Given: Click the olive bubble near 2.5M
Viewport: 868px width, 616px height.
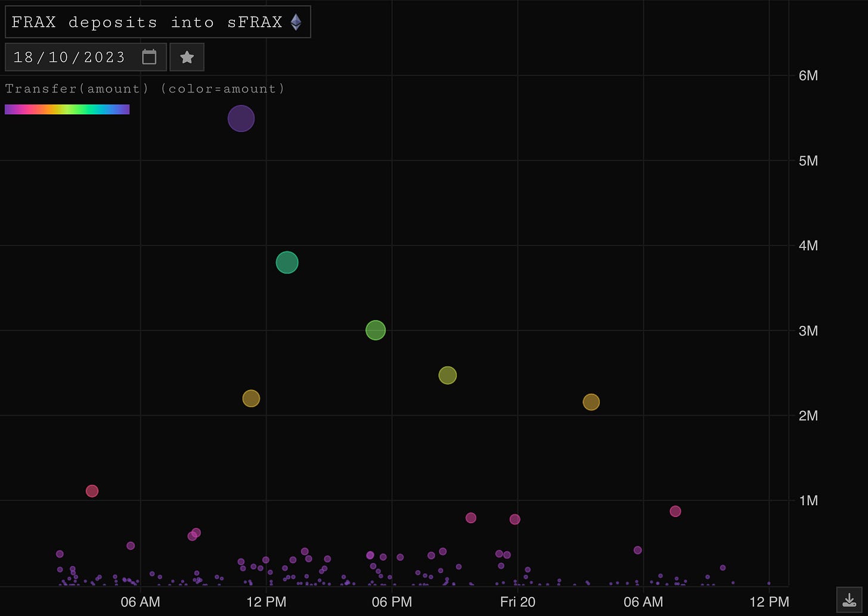Looking at the screenshot, I should coord(448,375).
